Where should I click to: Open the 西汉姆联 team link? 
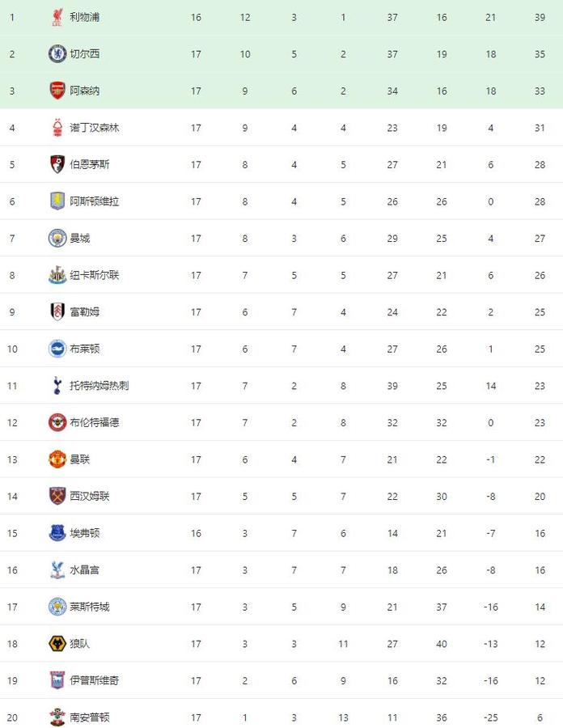pyautogui.click(x=90, y=497)
